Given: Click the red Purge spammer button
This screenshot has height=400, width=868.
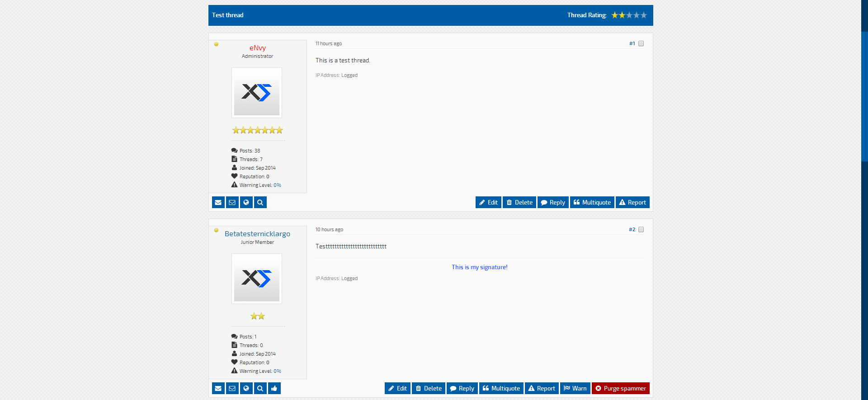Looking at the screenshot, I should [620, 388].
